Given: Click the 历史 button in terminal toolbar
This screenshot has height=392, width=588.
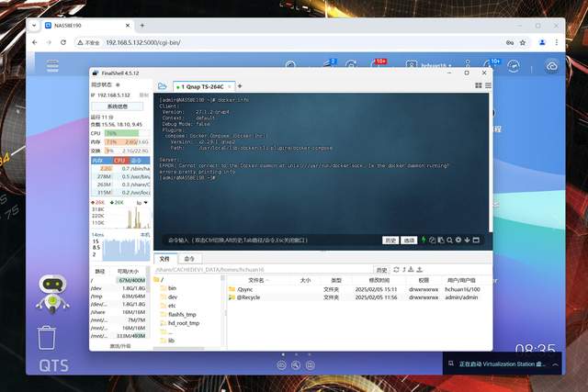Looking at the screenshot, I should [390, 241].
